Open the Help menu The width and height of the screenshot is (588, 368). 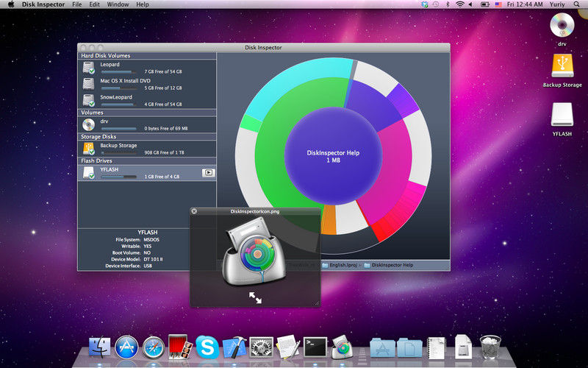pyautogui.click(x=143, y=4)
